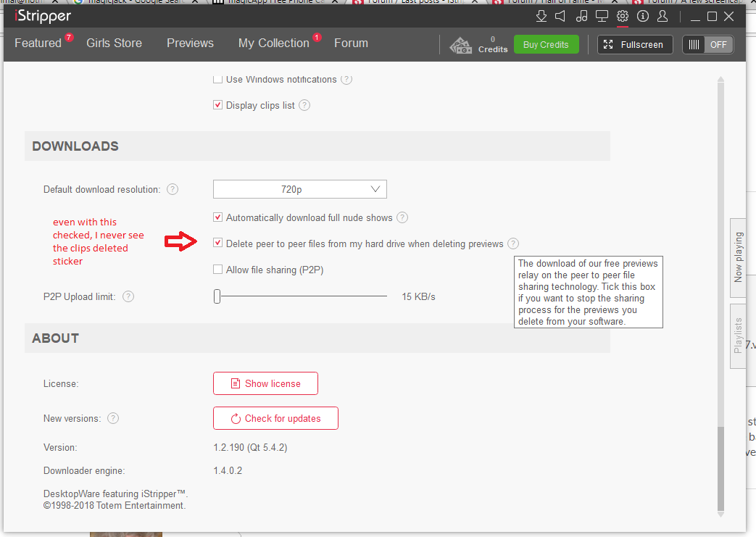Show help for New versions
The height and width of the screenshot is (537, 756).
click(113, 418)
